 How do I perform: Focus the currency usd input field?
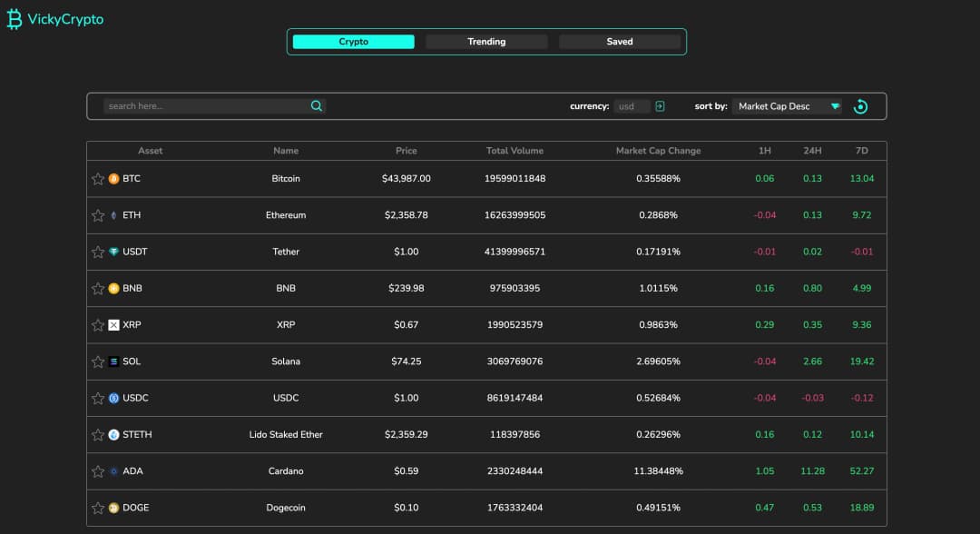(632, 106)
